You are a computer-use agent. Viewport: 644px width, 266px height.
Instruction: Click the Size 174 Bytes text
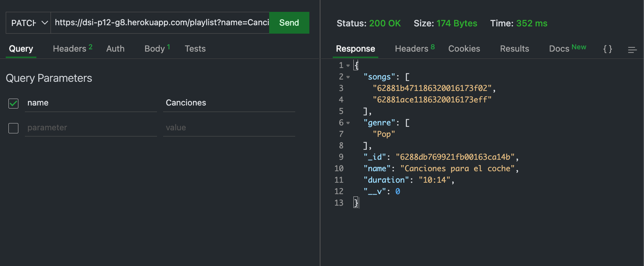445,23
